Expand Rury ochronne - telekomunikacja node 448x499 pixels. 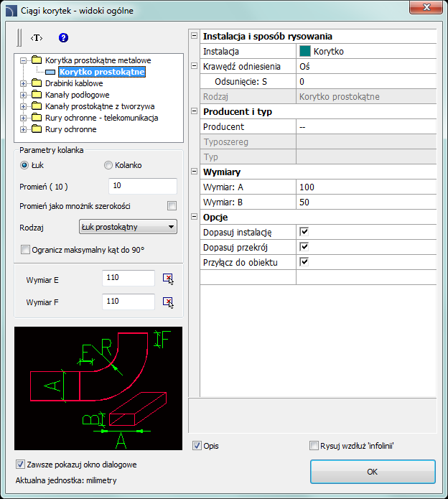[x=23, y=118]
